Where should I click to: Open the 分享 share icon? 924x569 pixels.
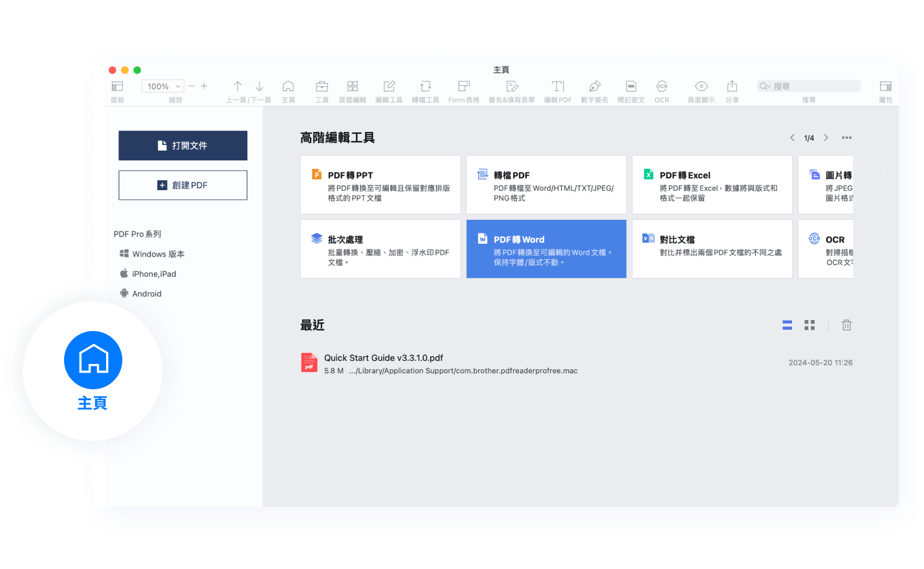pyautogui.click(x=732, y=87)
